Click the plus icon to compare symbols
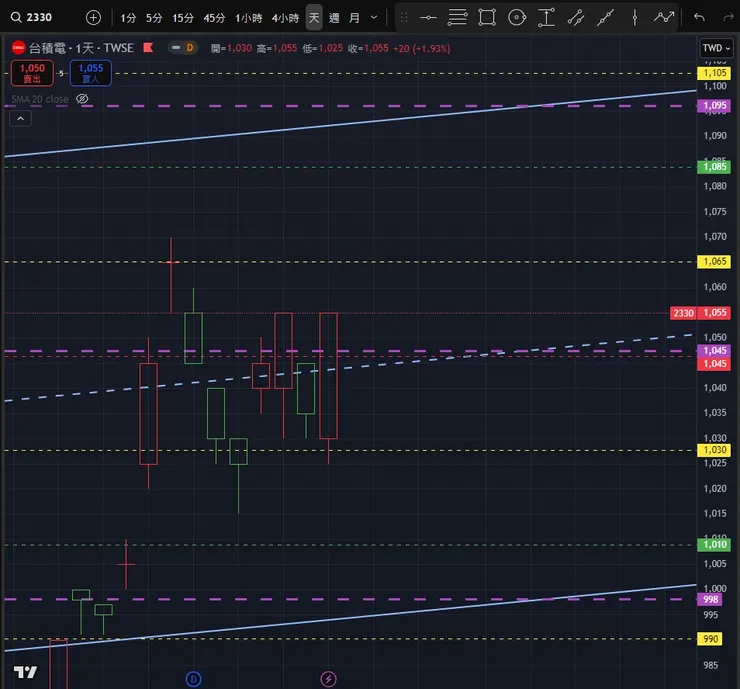740x689 pixels. tap(93, 17)
